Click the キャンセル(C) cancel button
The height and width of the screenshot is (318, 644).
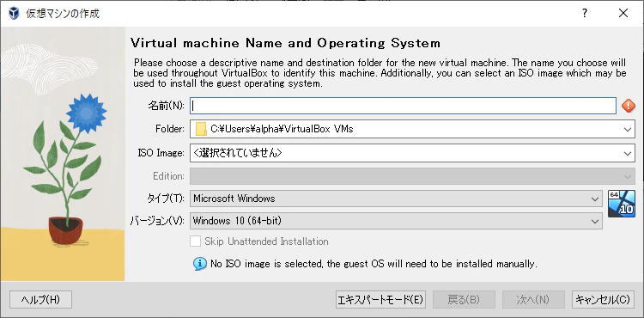[x=603, y=299]
